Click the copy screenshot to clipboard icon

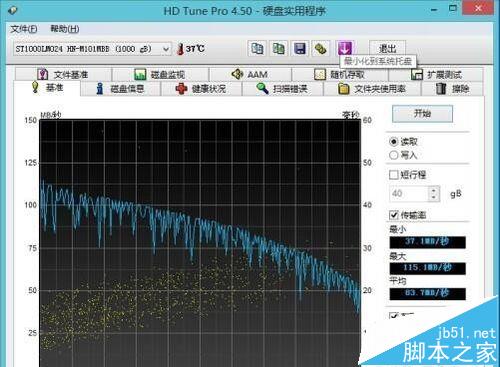278,49
